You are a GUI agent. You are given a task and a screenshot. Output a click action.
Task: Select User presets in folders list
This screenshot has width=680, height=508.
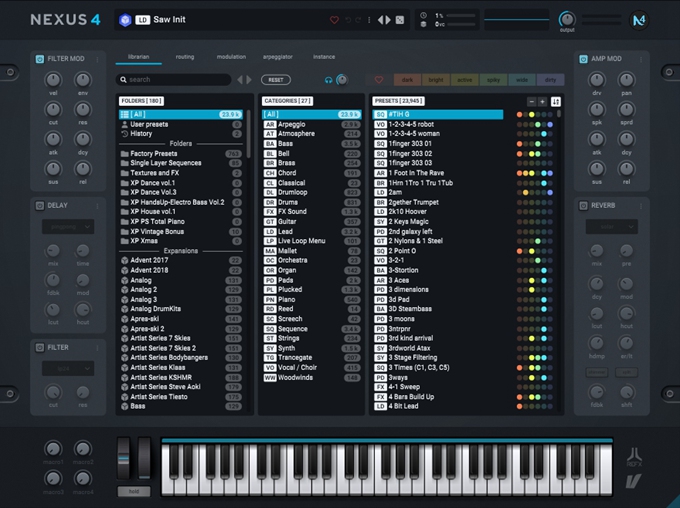click(181, 125)
